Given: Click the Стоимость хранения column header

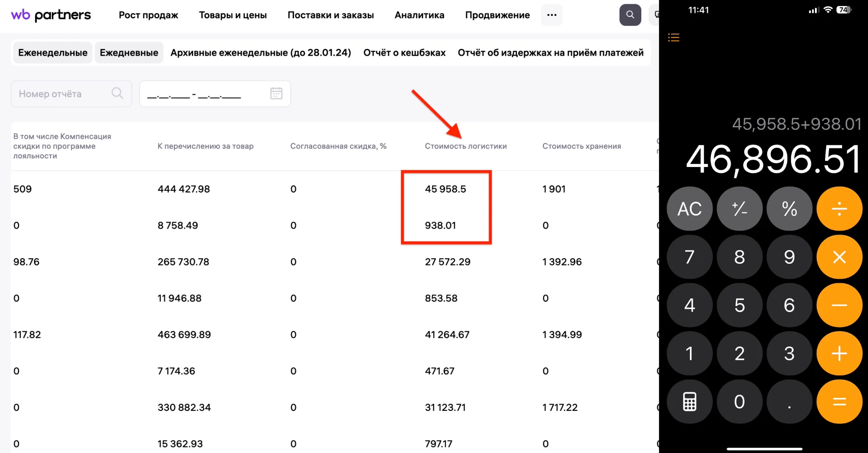Looking at the screenshot, I should click(581, 146).
